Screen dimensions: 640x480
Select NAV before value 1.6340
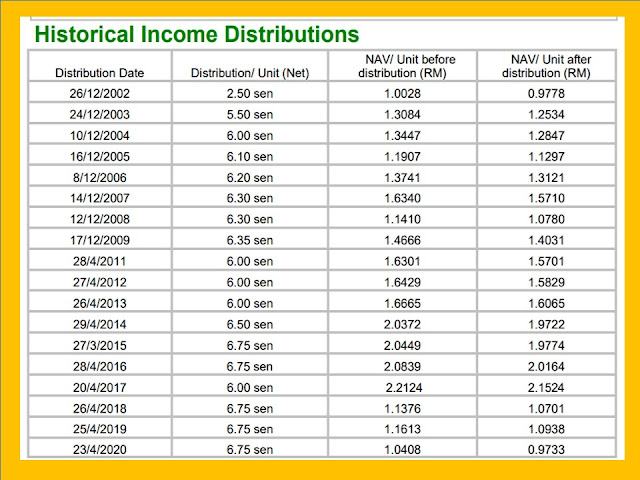tap(402, 198)
